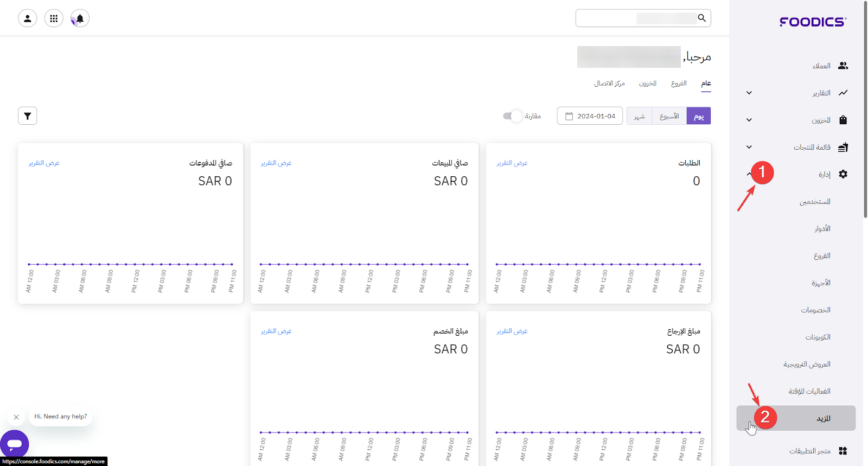Open عرض التقرير for صافي المدفوعات card
This screenshot has width=868, height=466.
click(44, 163)
